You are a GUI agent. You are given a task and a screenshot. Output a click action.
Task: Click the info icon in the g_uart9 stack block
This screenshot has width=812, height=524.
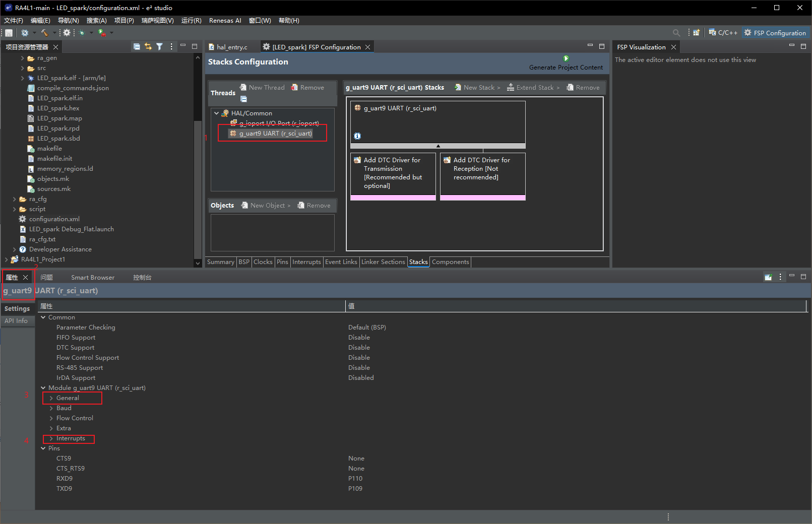click(357, 136)
